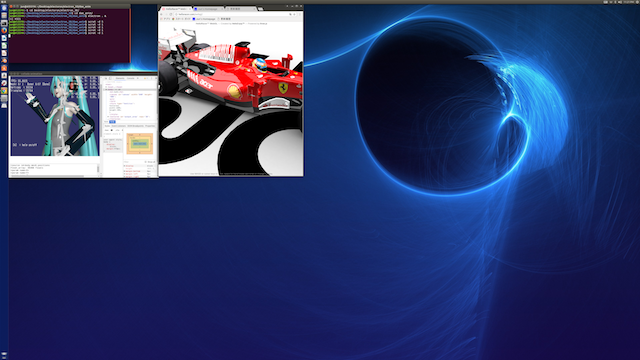Click the Chrome address bar
Image resolution: width=640 pixels, height=360 pixels.
click(232, 14)
